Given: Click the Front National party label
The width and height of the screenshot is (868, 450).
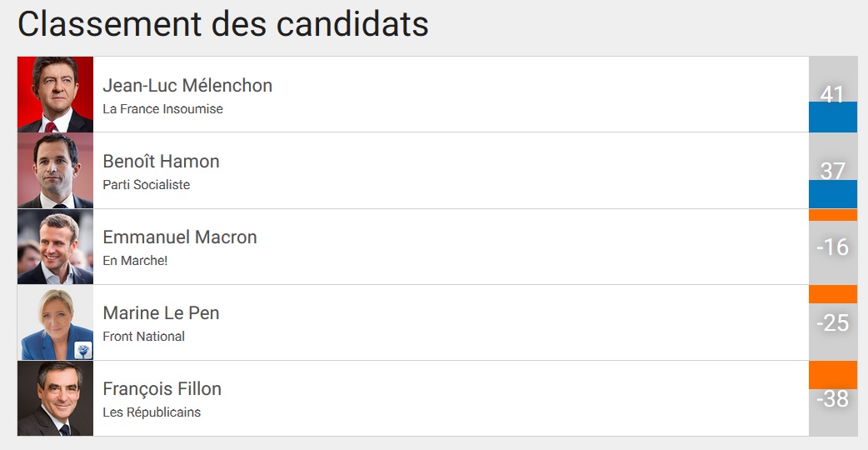Looking at the screenshot, I should [144, 337].
